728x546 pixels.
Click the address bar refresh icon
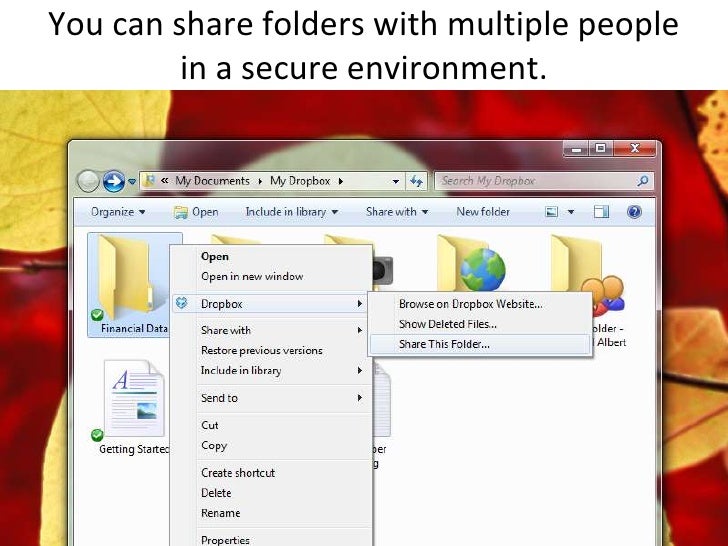(416, 181)
